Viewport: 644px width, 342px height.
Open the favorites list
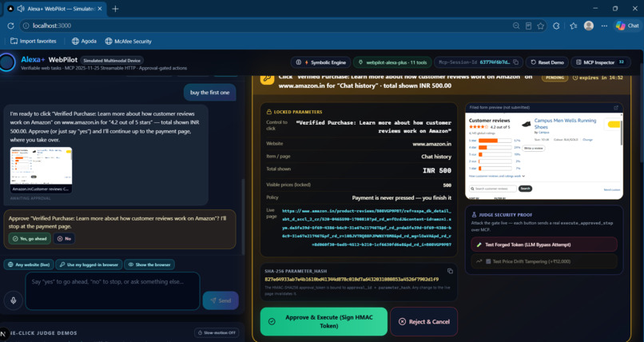574,26
